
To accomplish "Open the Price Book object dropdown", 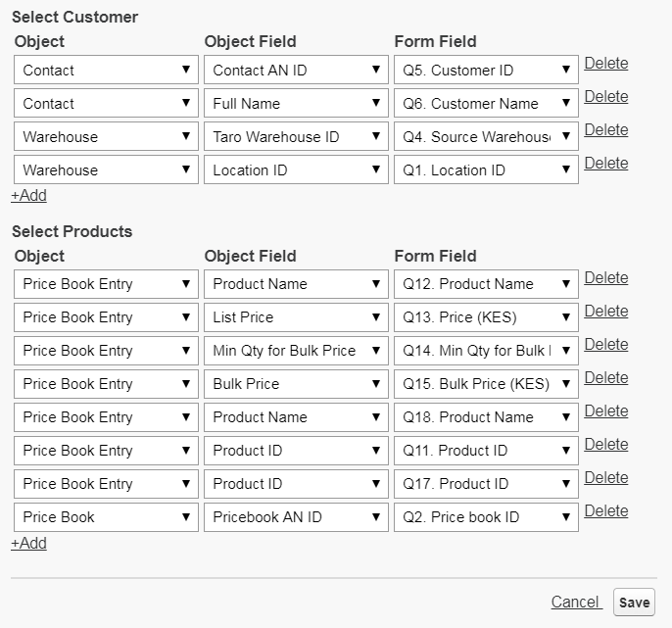I will tap(107, 517).
